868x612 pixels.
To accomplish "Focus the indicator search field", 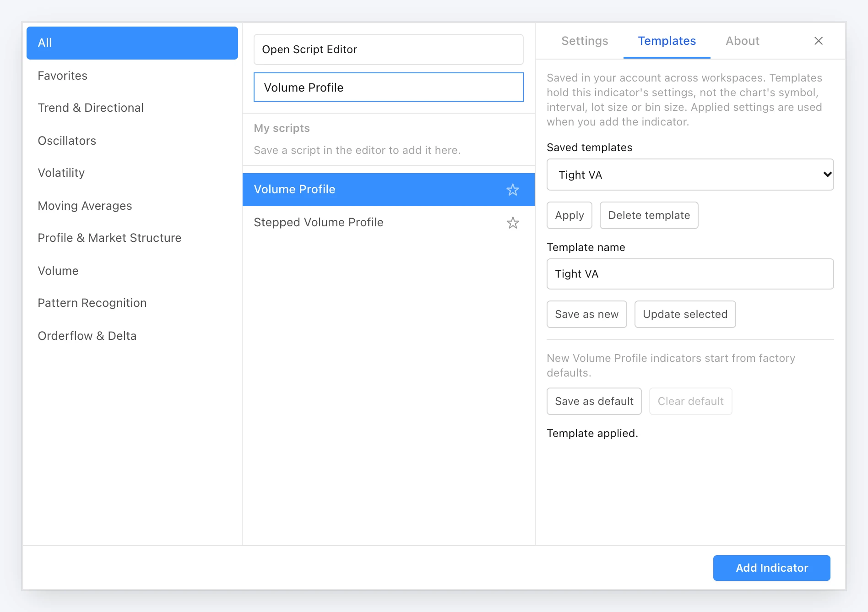I will (x=388, y=87).
